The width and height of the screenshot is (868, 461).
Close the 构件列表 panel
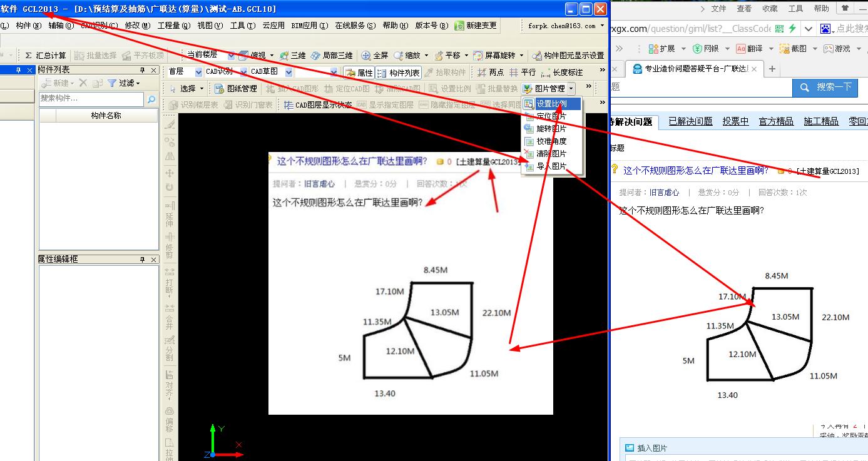tap(153, 70)
